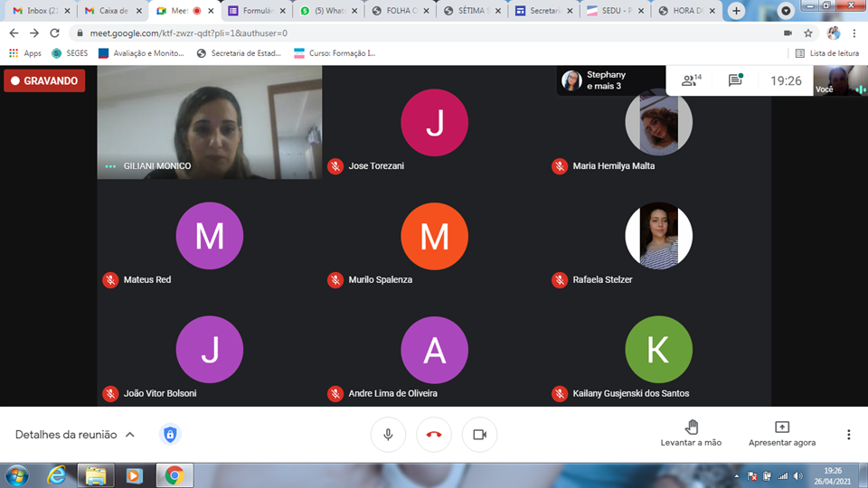Click the hang up call button
The image size is (868, 488).
434,435
